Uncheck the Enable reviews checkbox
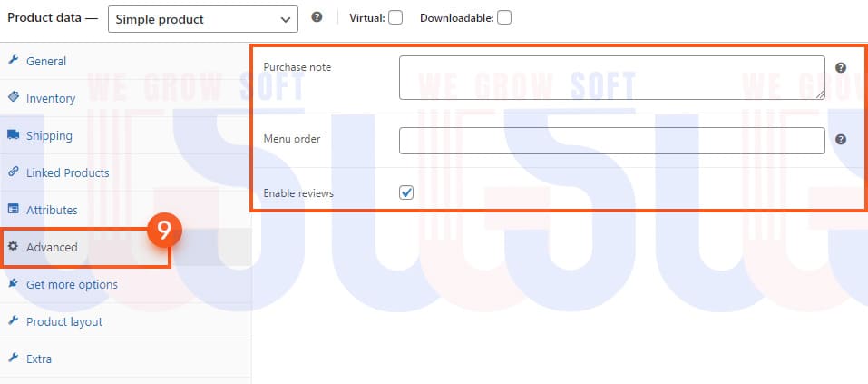This screenshot has width=868, height=384. [406, 192]
